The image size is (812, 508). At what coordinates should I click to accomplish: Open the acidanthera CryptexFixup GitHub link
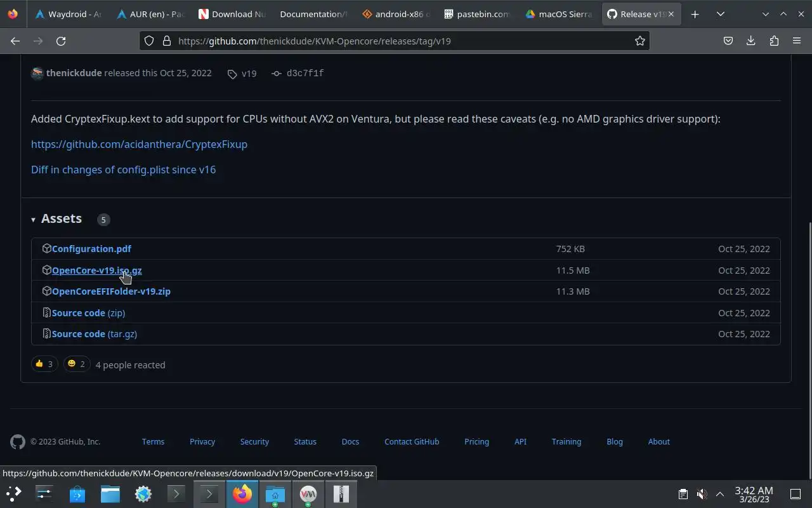139,144
